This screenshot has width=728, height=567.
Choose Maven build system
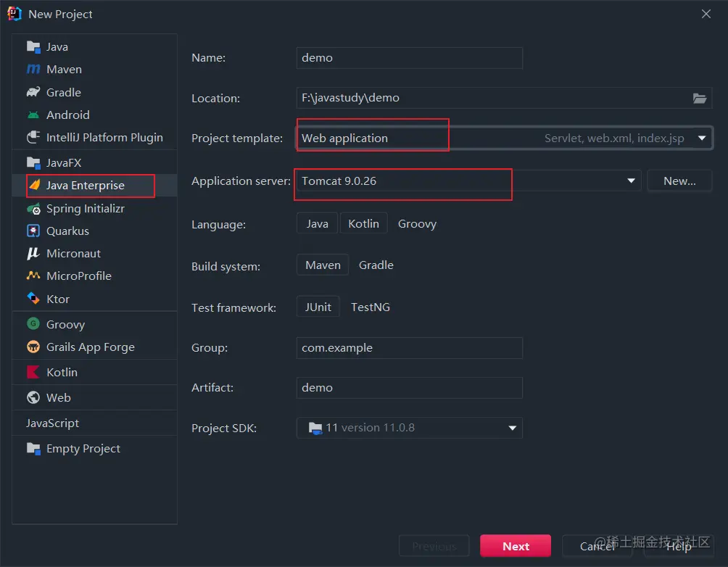pos(323,265)
